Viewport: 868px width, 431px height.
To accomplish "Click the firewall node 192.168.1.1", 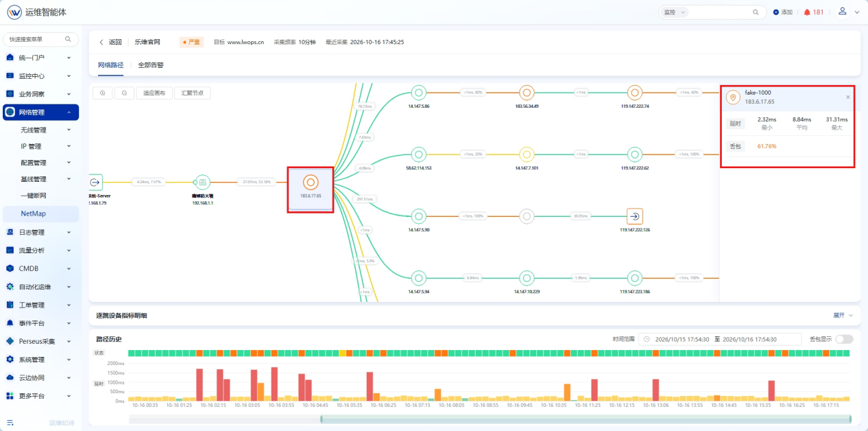I will coord(202,183).
